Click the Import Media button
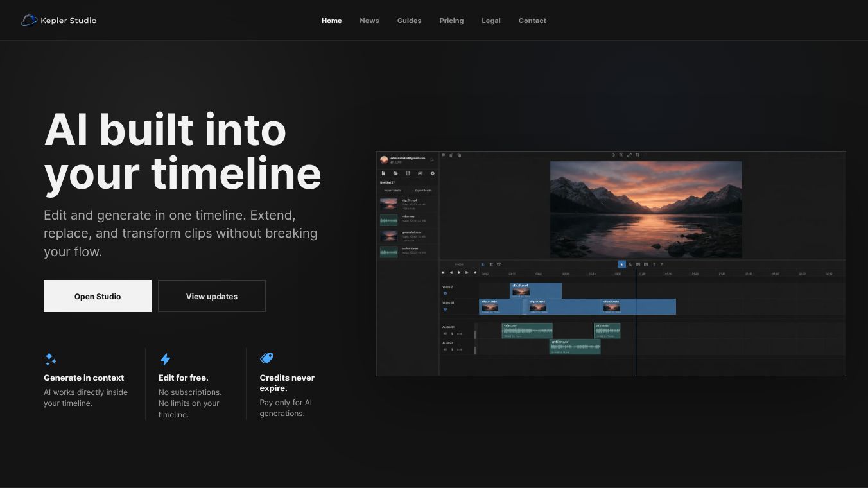Viewport: 868px width, 488px height. pyautogui.click(x=393, y=191)
